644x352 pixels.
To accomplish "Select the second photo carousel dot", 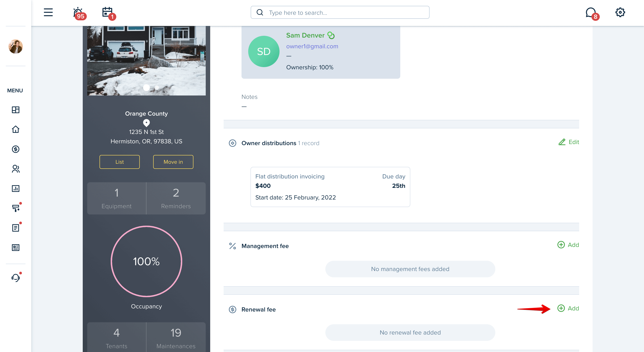I will pyautogui.click(x=157, y=88).
